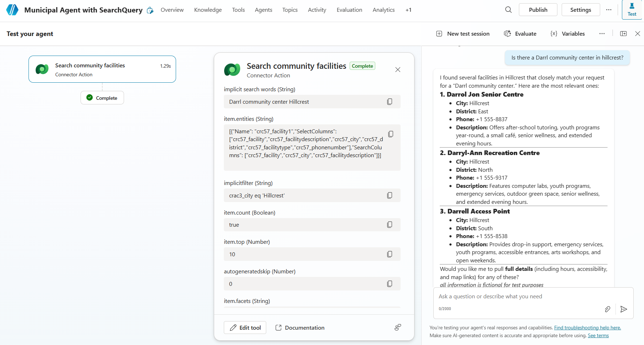Copy the item.top number value
Screen dimensions: 644x345
coord(390,254)
